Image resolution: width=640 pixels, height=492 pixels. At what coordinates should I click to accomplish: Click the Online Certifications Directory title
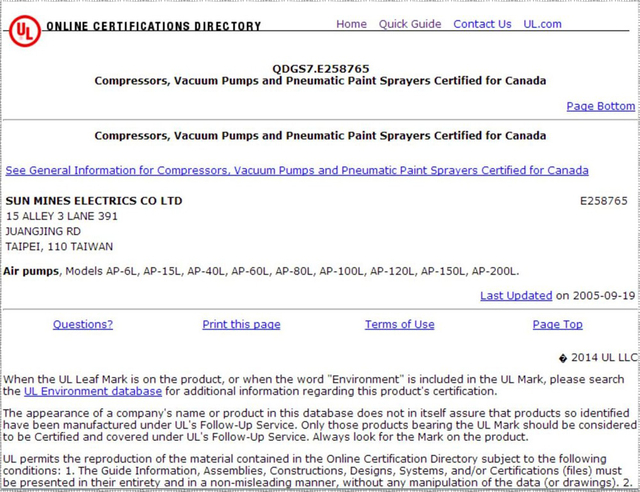pos(154,27)
